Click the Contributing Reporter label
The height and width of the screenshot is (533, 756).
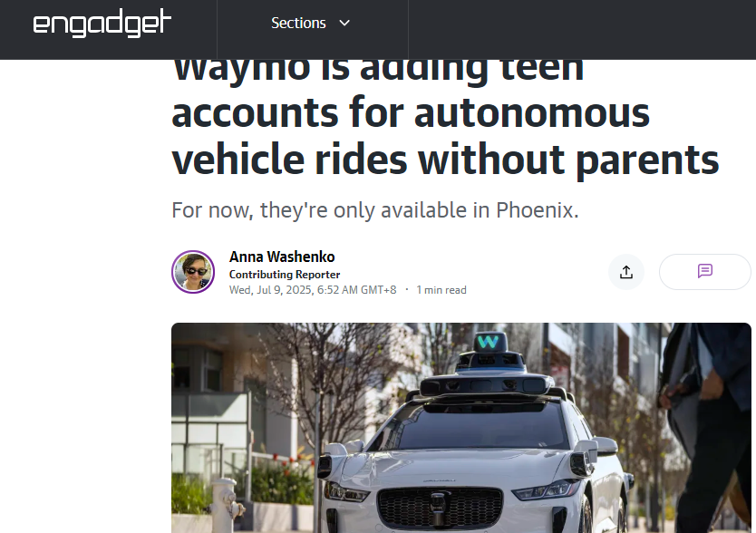point(285,275)
